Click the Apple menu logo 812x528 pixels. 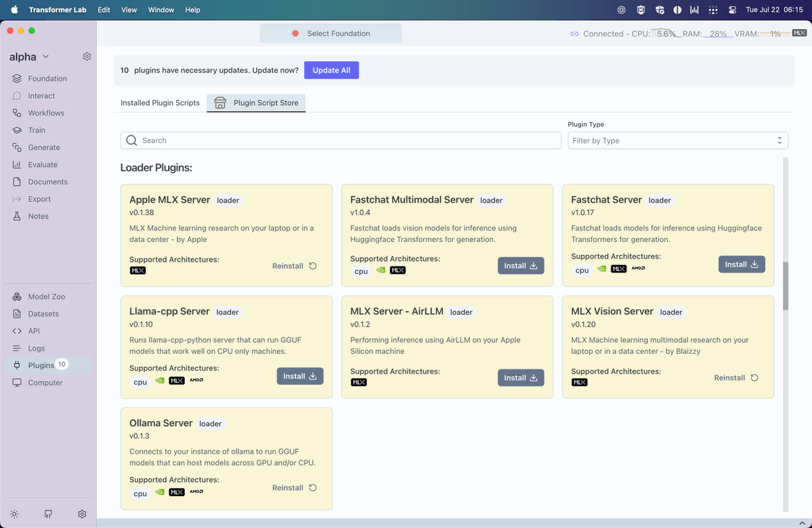tap(14, 9)
